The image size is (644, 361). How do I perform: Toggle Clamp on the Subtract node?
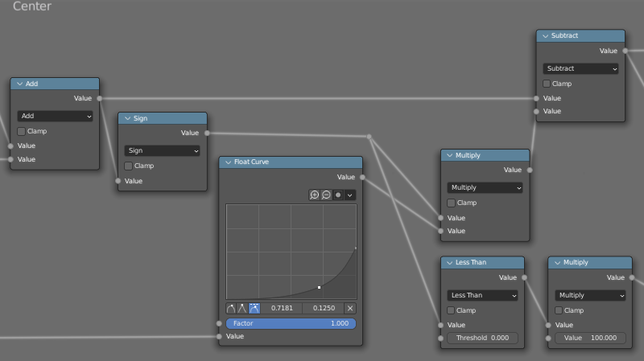point(547,84)
